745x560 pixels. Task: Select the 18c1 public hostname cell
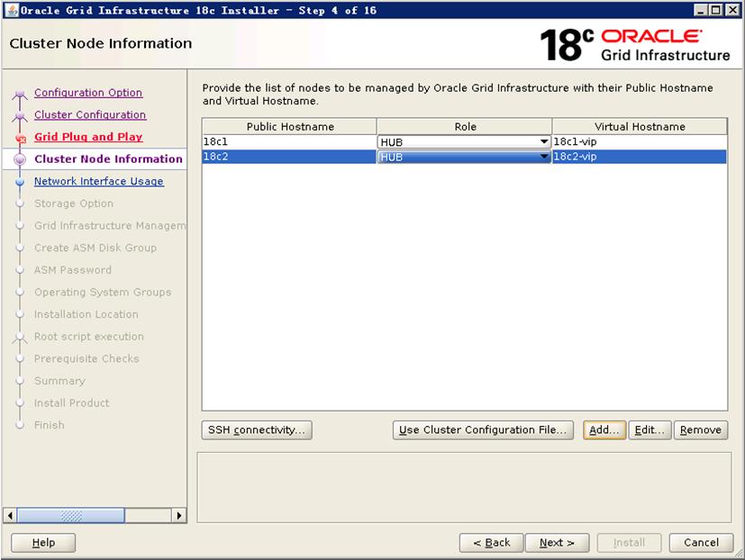tap(289, 141)
